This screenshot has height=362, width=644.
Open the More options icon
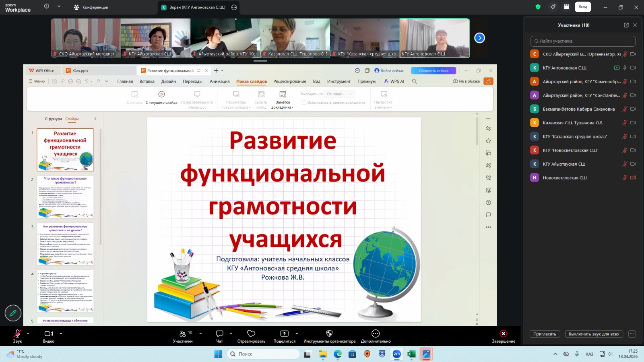click(x=376, y=334)
